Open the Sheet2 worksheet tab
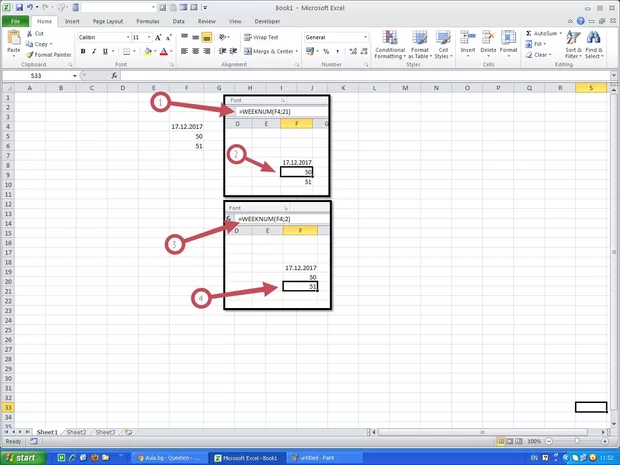The width and height of the screenshot is (620, 465). point(76,432)
